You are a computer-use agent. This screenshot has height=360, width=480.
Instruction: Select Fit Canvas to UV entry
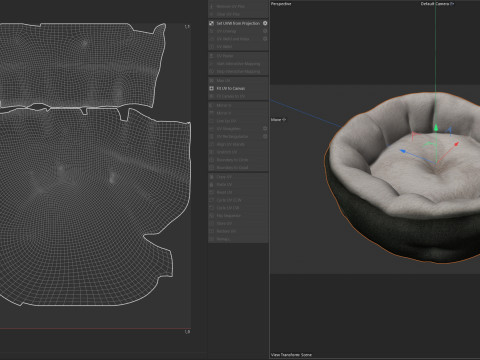(238, 96)
